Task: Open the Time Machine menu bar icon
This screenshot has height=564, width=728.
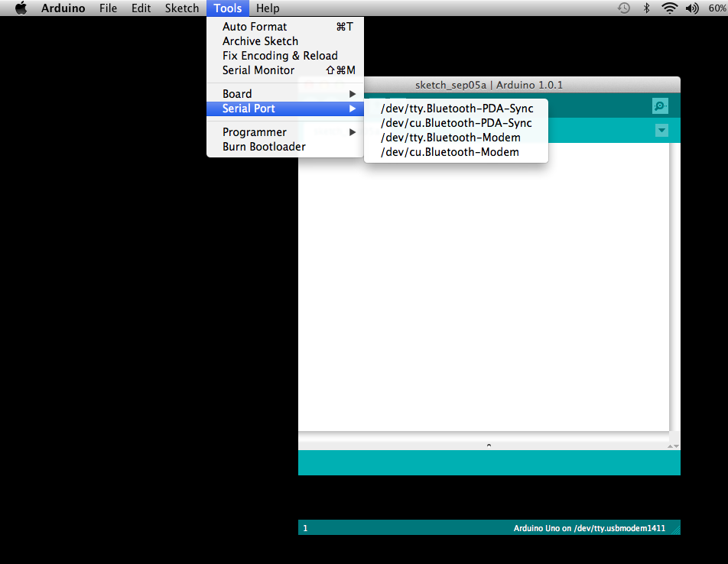Action: 623,8
